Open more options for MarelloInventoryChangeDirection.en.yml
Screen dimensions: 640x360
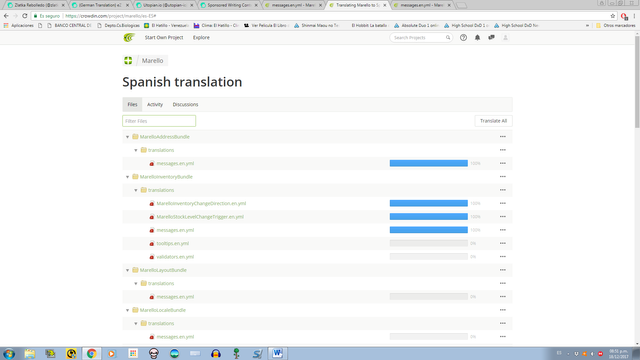pyautogui.click(x=503, y=203)
